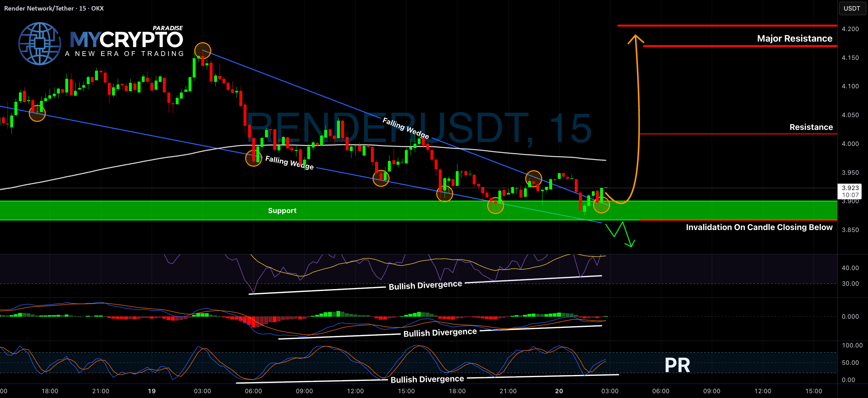The height and width of the screenshot is (398, 868).
Task: Click the Render Network/Tether symbol title
Action: [54, 8]
